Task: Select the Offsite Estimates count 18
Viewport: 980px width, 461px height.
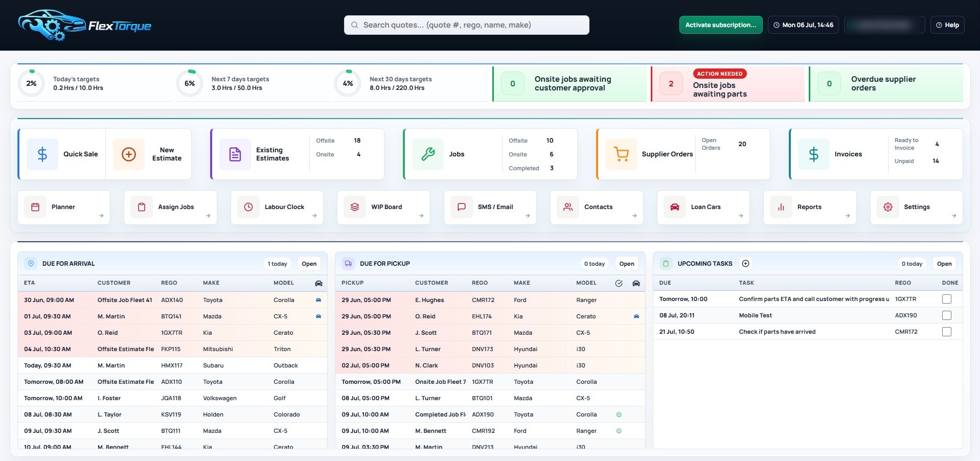Action: [x=357, y=141]
